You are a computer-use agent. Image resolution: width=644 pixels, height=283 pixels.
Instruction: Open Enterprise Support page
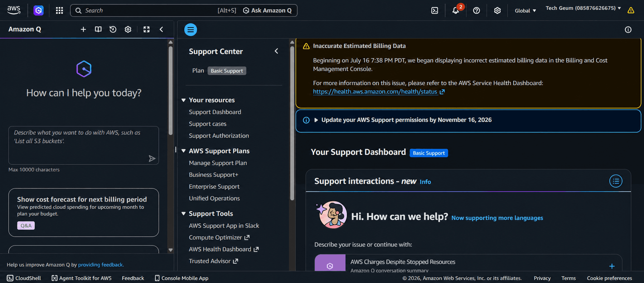click(214, 187)
